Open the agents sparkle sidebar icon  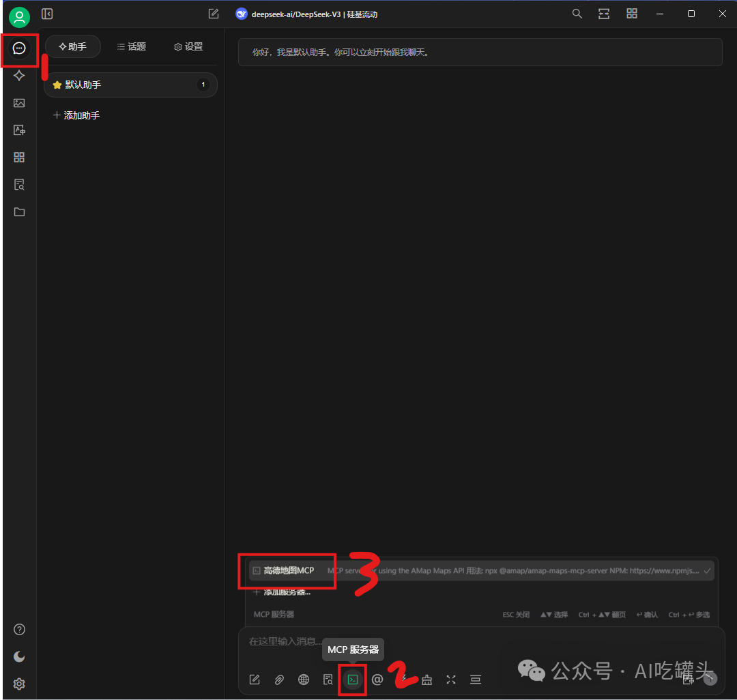click(19, 75)
